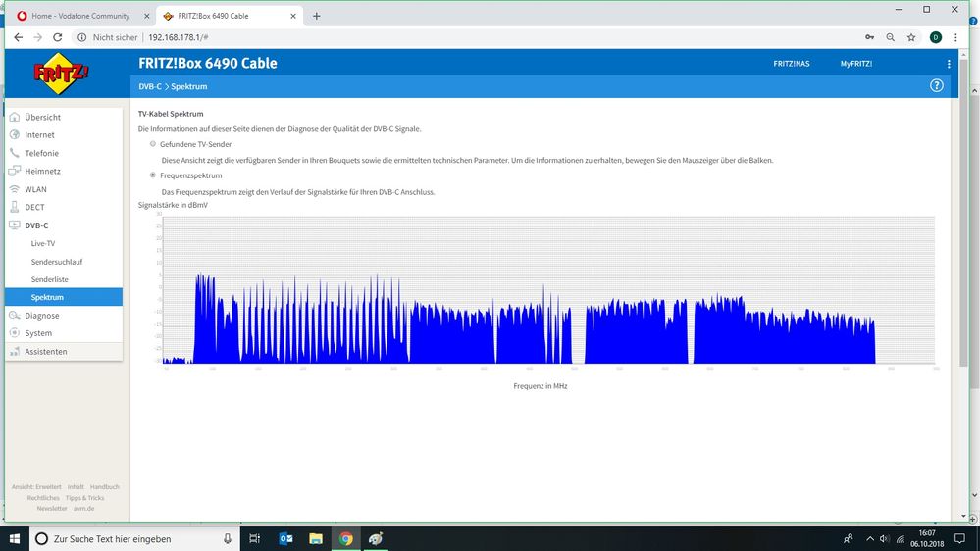The width and height of the screenshot is (980, 551).
Task: Open the 'Tipps & Tricks' footer link
Action: coord(85,498)
